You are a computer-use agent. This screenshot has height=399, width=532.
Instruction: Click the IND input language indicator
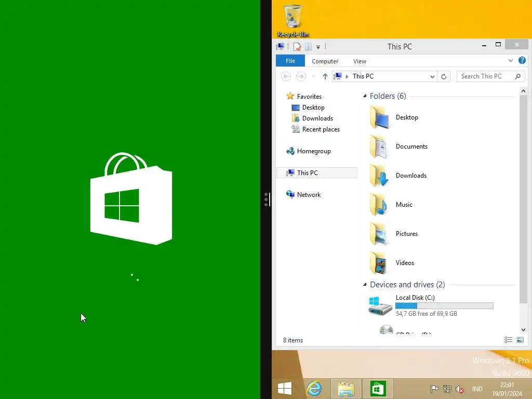click(x=477, y=389)
